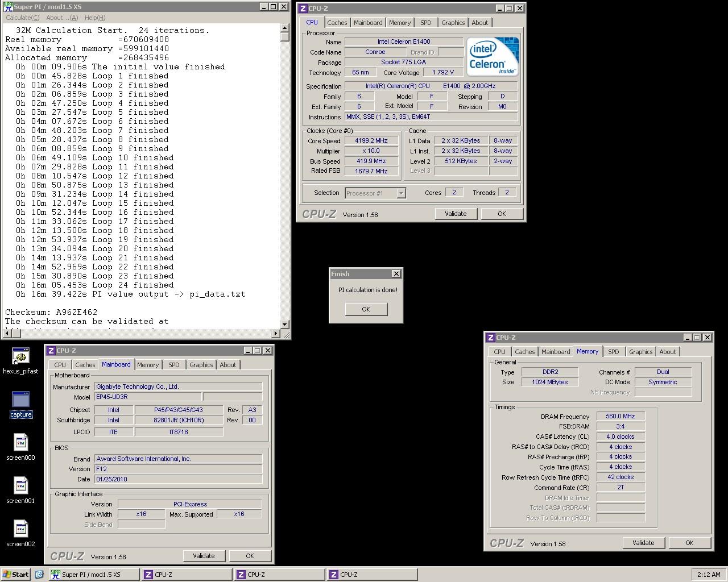The height and width of the screenshot is (582, 728).
Task: Switch to Memory tab in top CPU-Z window
Action: coord(400,23)
